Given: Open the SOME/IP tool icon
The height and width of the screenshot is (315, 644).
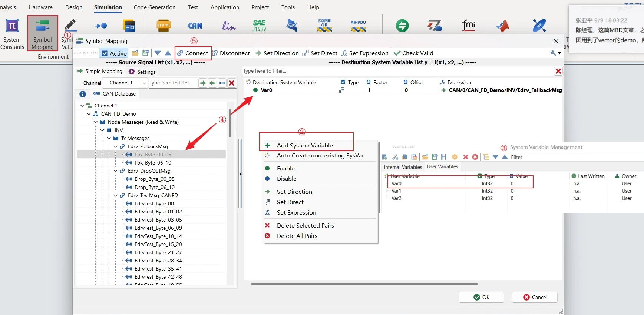Looking at the screenshot, I should [x=324, y=25].
